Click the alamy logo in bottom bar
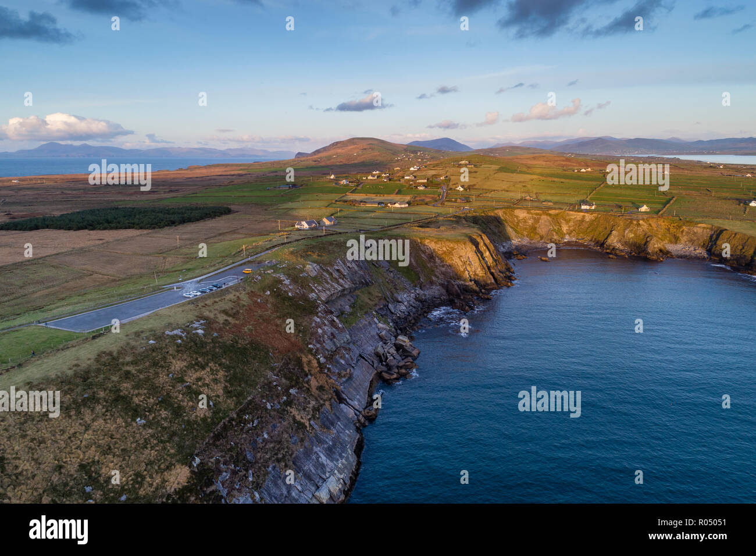The image size is (756, 556). click(x=59, y=530)
